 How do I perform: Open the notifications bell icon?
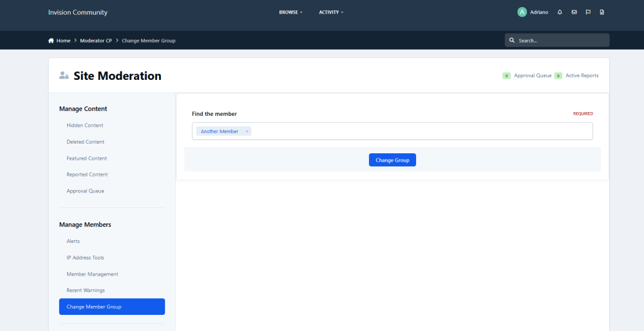(x=560, y=12)
